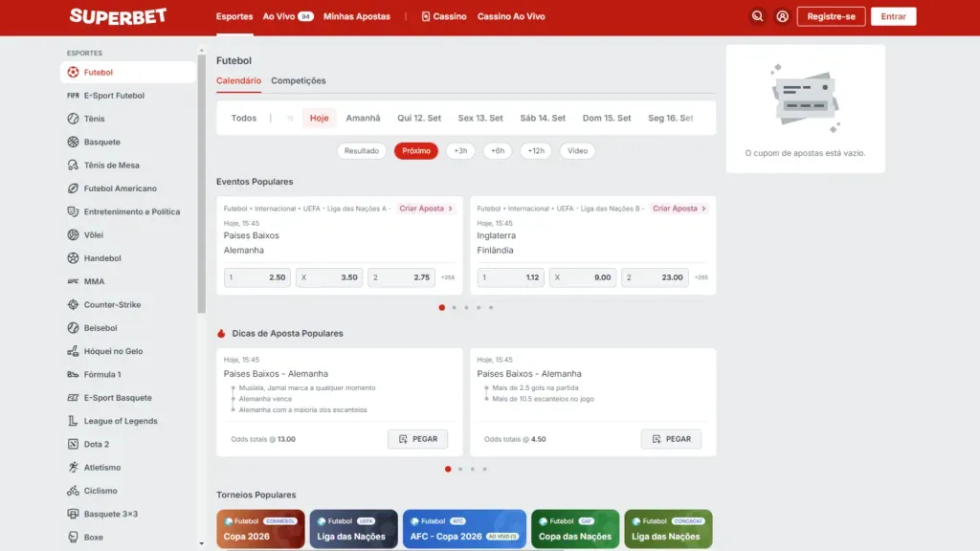Image resolution: width=980 pixels, height=551 pixels.
Task: Click the search magnifier icon in header
Action: click(x=757, y=16)
